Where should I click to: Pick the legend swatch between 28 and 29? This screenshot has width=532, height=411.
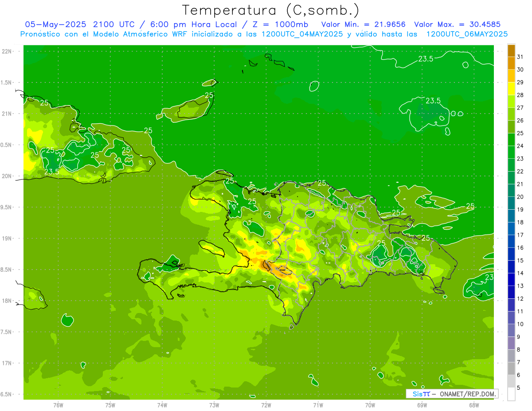click(511, 89)
